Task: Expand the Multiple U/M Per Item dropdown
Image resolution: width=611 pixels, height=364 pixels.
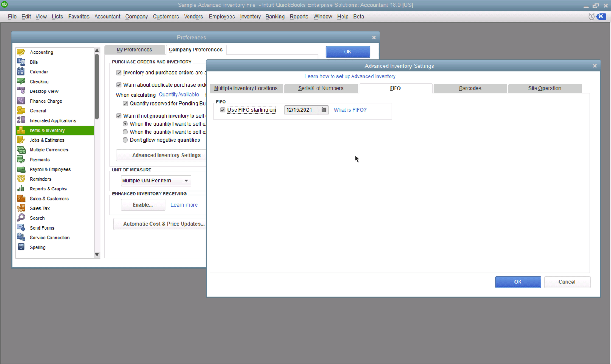Action: 186,181
